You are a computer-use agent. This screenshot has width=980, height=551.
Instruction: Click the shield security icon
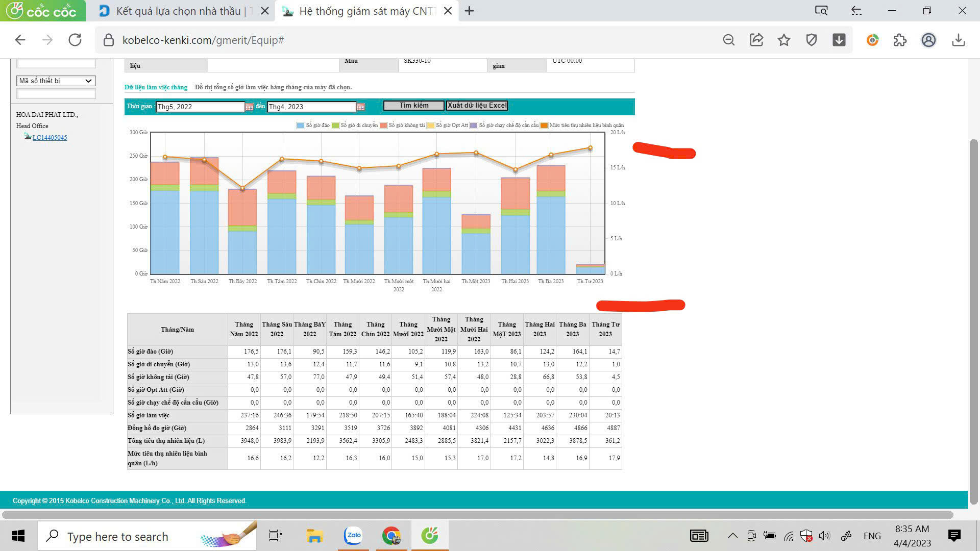[x=812, y=40]
